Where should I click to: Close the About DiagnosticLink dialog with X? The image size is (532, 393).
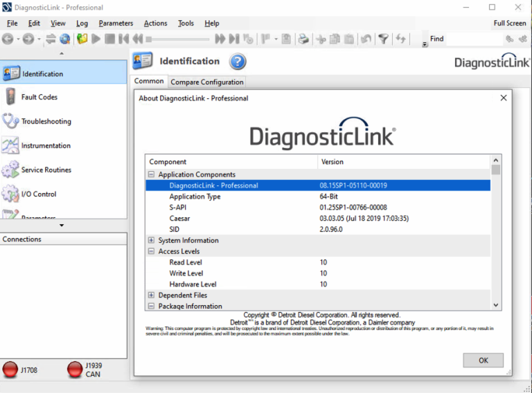504,98
